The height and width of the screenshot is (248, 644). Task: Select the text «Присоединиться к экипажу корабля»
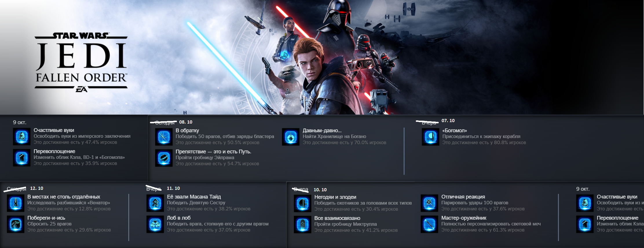tap(482, 137)
